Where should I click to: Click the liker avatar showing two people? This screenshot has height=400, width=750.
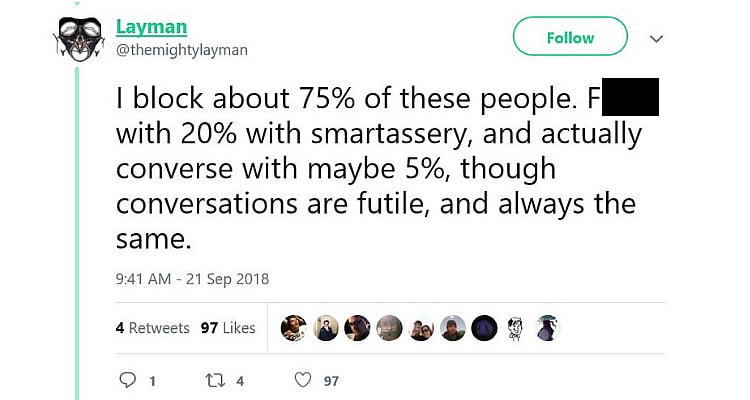coord(421,327)
